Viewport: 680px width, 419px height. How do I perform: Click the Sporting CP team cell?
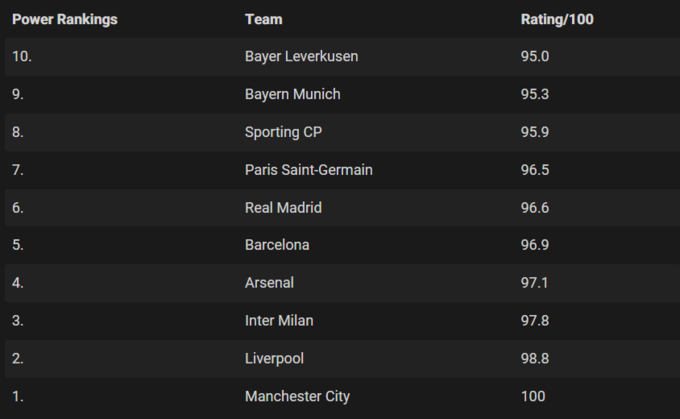(x=283, y=132)
